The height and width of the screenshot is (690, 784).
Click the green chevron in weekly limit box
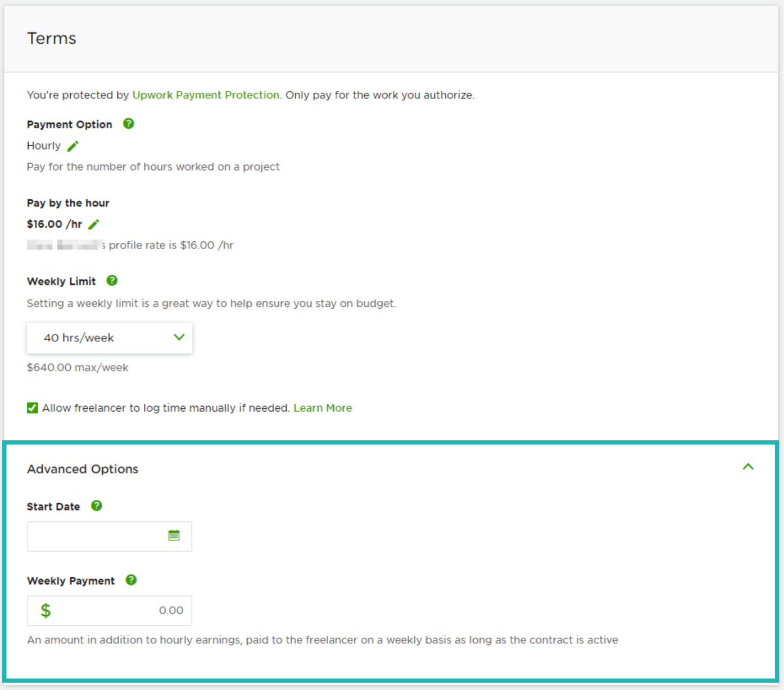179,337
